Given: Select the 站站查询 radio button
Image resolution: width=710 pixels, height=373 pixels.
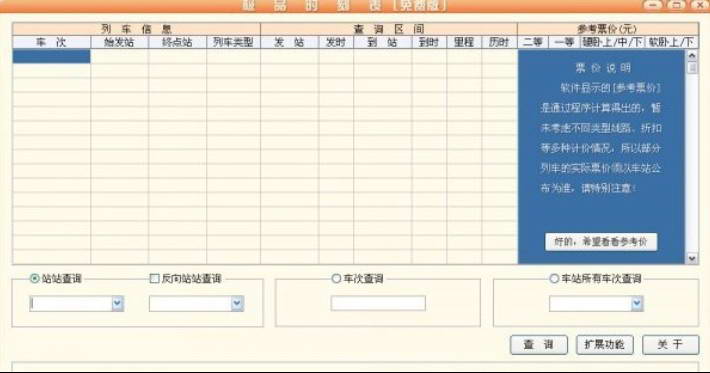Looking at the screenshot, I should tap(34, 278).
